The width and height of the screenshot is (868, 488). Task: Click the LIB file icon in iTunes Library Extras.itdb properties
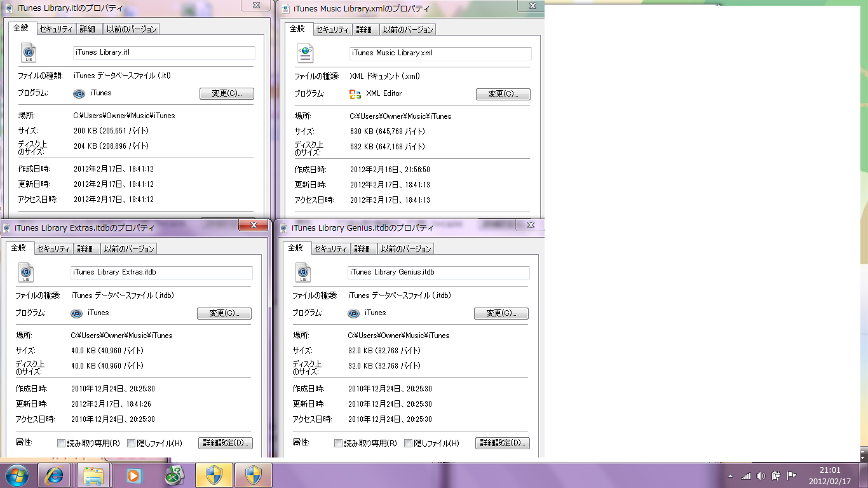click(26, 272)
